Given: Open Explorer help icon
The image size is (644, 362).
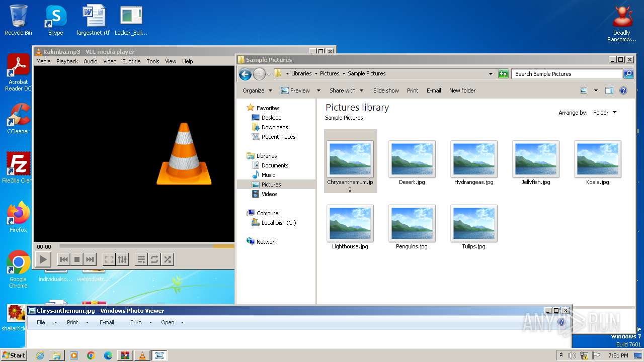Looking at the screenshot, I should coord(623,90).
